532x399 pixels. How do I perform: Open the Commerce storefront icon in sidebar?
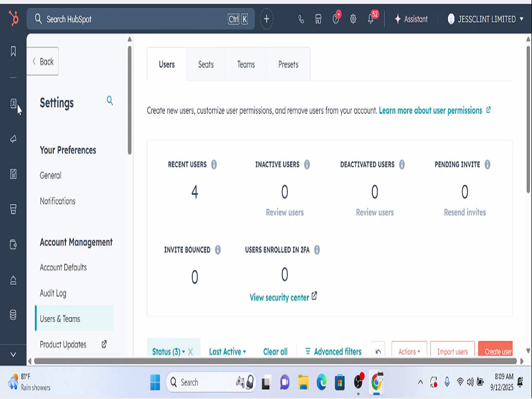point(13,209)
